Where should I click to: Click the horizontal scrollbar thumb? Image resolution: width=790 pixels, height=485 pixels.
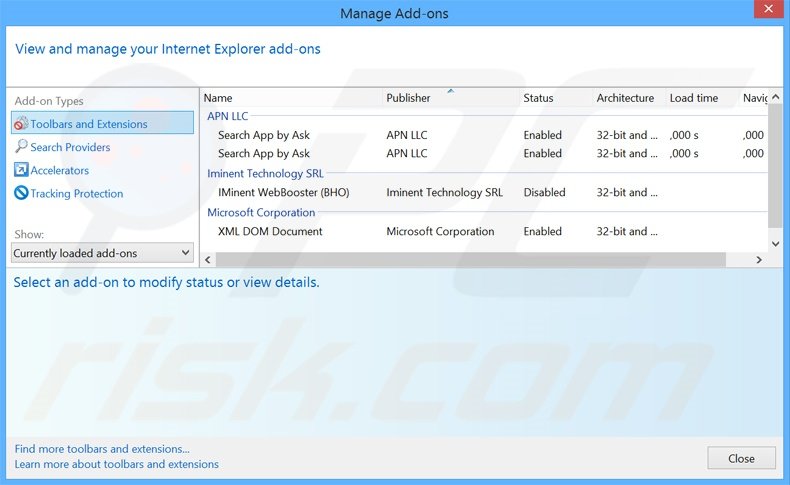point(471,260)
